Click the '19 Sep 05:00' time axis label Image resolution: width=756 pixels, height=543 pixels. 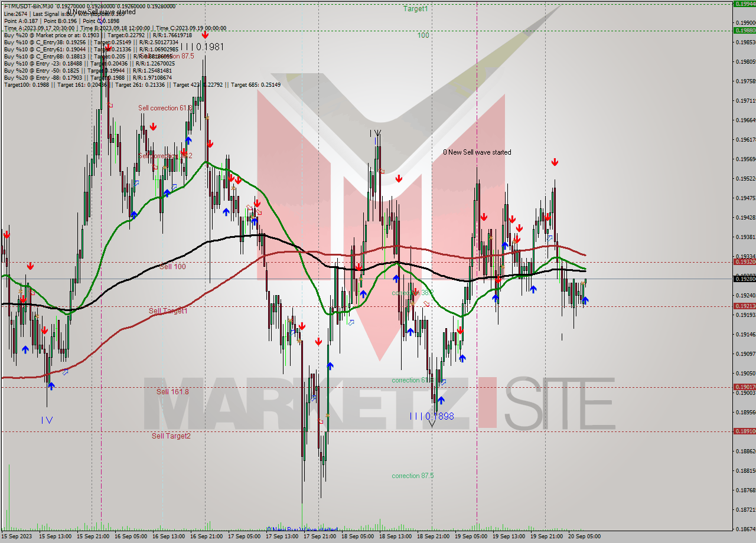pyautogui.click(x=471, y=537)
